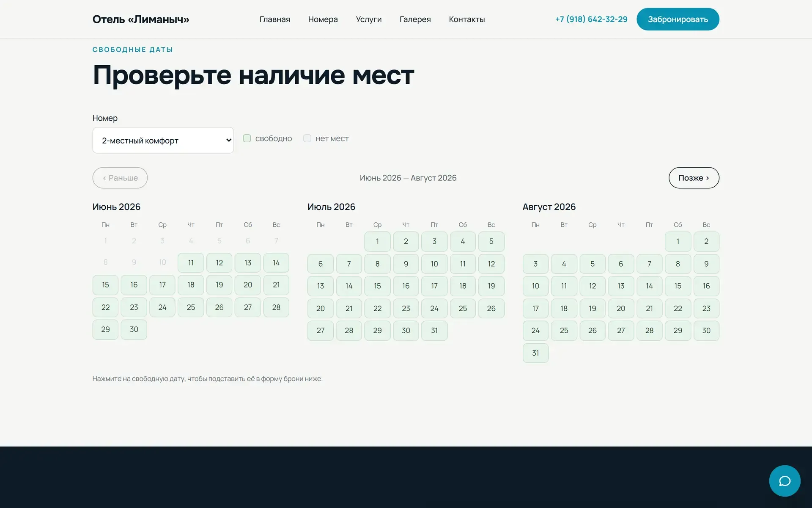
Task: Click the Отель «Лиманыч» logo
Action: [141, 19]
